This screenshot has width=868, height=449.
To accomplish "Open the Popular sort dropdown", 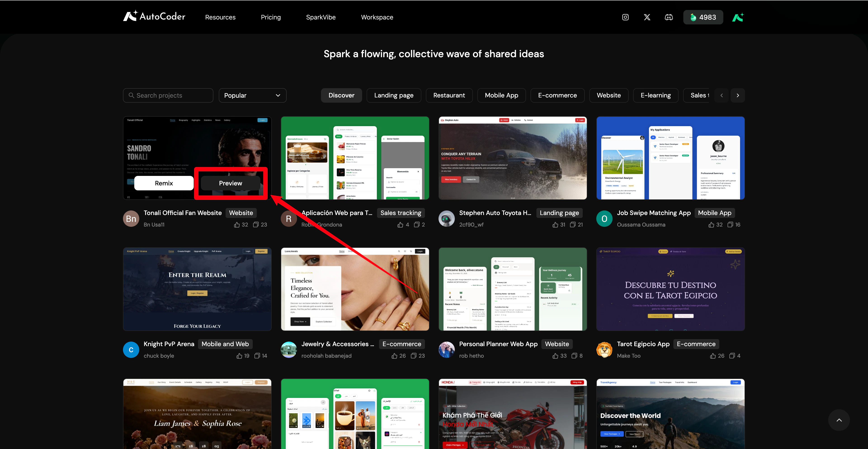I will 252,95.
